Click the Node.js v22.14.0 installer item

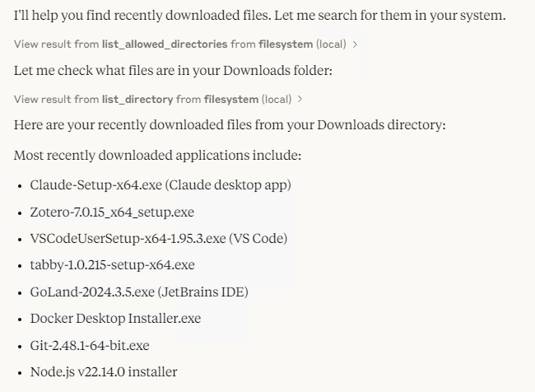(x=103, y=372)
